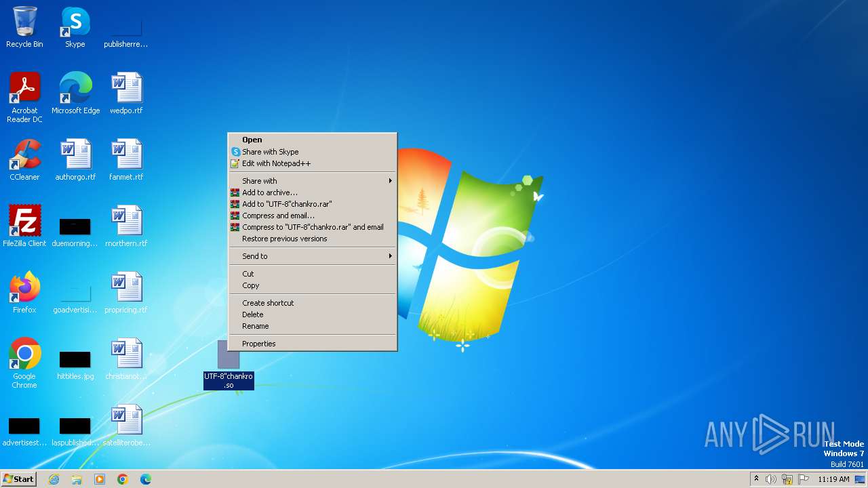Select the propricing.rtf document
868x488 pixels.
coord(126,292)
